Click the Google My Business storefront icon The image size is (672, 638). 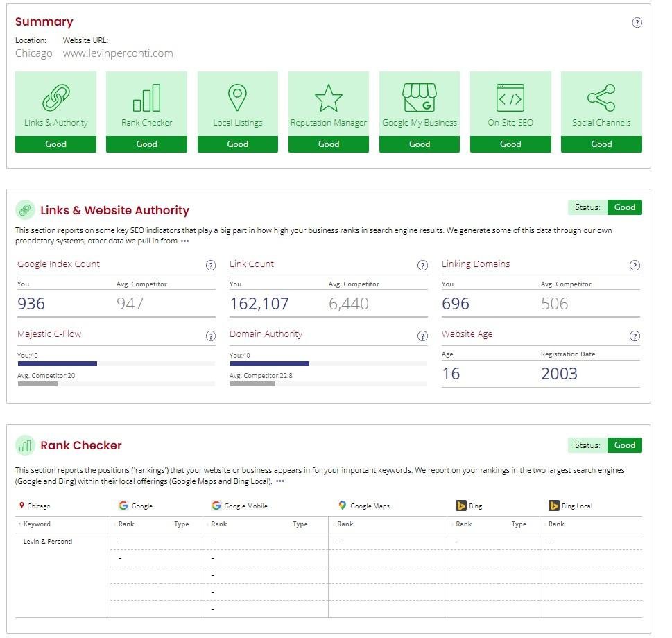click(x=419, y=97)
